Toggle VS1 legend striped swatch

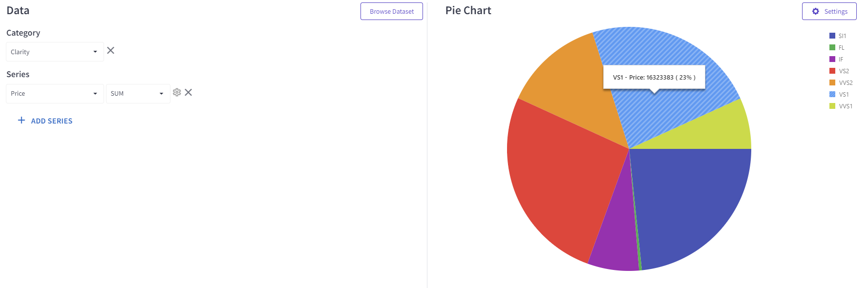pyautogui.click(x=832, y=94)
